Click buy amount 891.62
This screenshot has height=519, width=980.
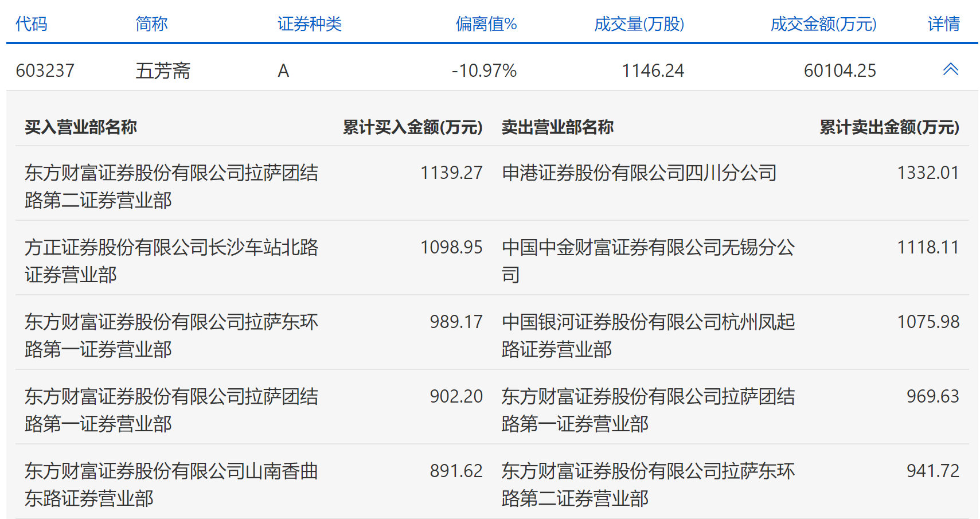click(456, 471)
